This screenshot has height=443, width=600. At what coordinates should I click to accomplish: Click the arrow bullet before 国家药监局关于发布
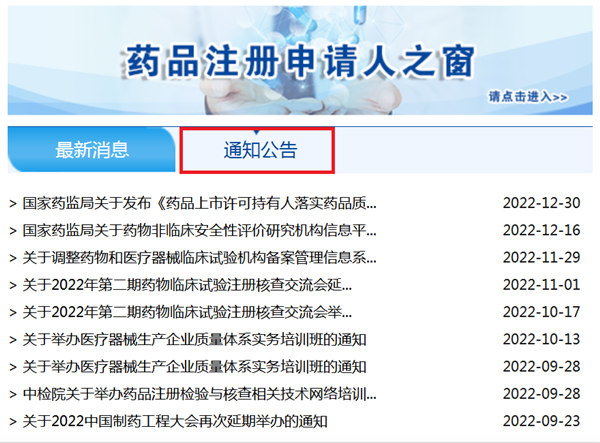(12, 203)
